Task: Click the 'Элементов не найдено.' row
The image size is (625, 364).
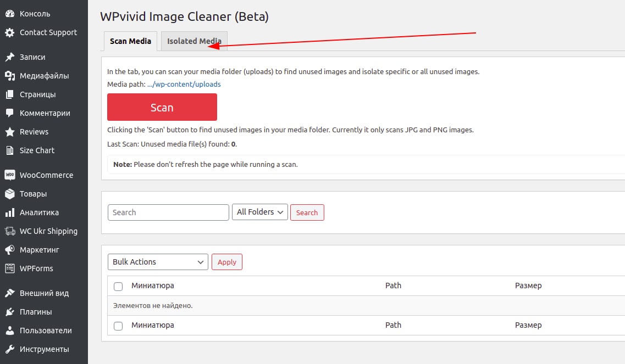Action: point(366,305)
